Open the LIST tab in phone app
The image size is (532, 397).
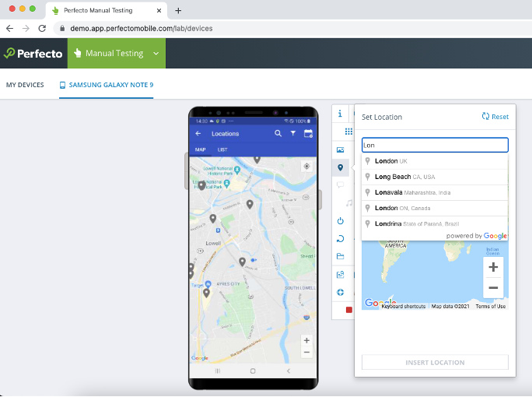point(222,149)
